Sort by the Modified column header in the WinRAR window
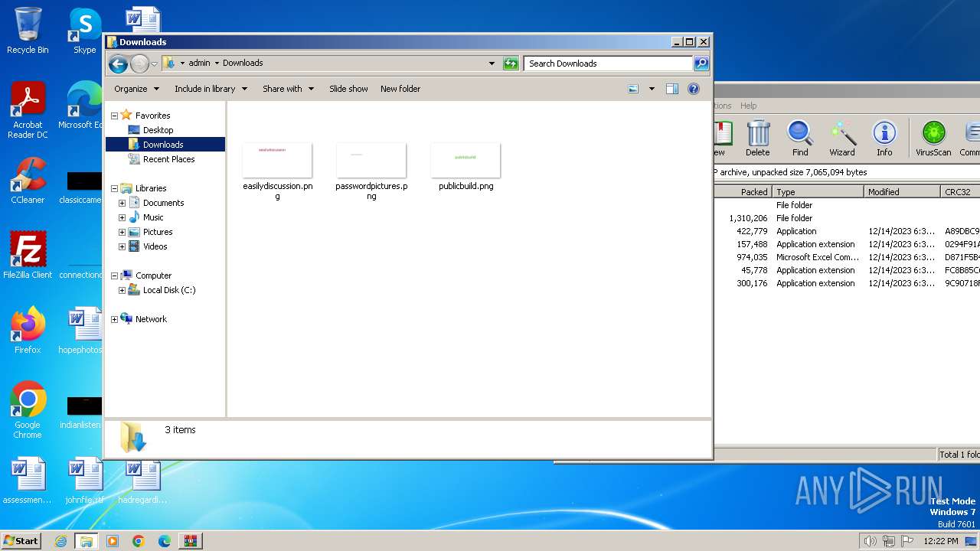The width and height of the screenshot is (980, 551). pyautogui.click(x=902, y=192)
